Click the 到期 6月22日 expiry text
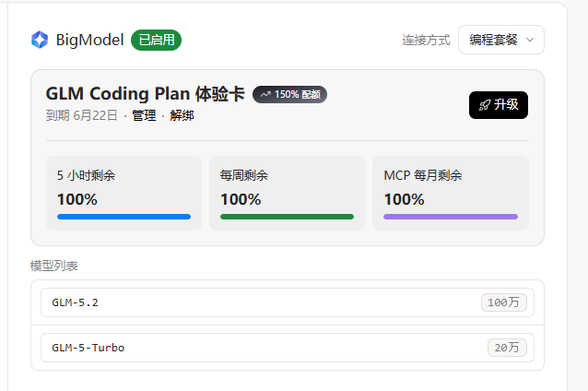Screen dimensions: 588x391 click(82, 115)
